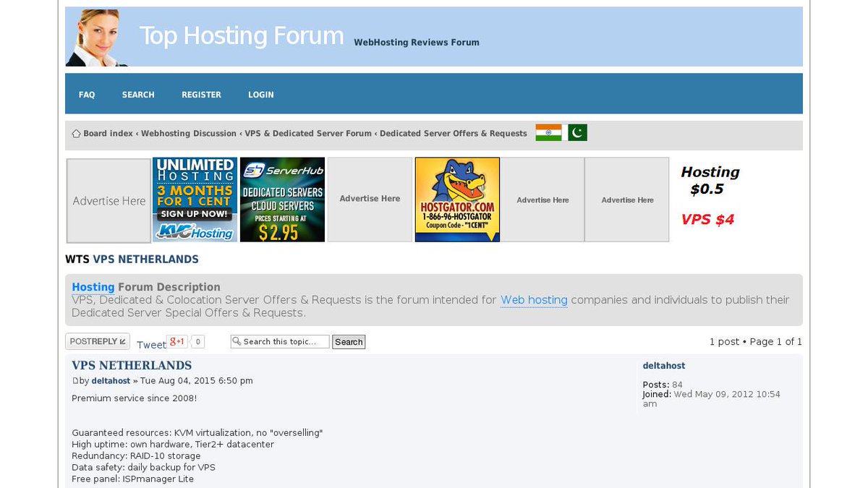Click the magnifier icon in the topic search box

tap(237, 341)
